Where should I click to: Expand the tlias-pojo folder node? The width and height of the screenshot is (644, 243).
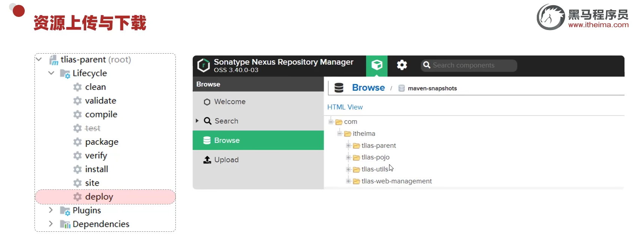348,157
